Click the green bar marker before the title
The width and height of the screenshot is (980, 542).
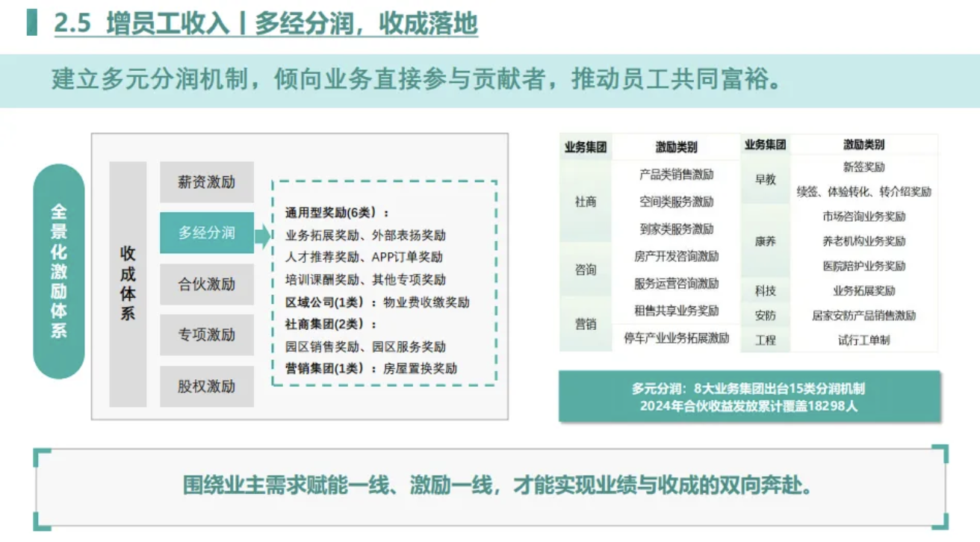(32, 24)
